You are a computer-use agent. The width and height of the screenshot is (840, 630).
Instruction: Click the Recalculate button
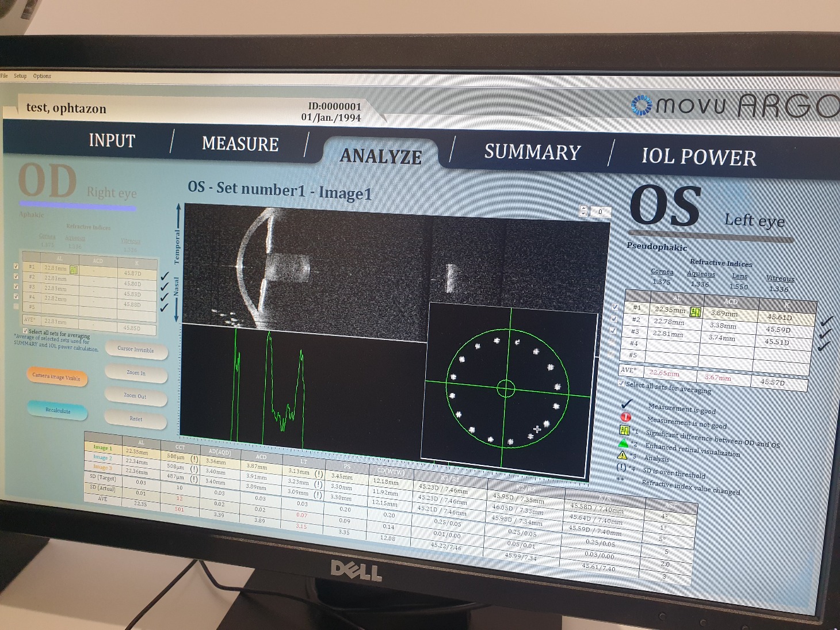point(58,410)
